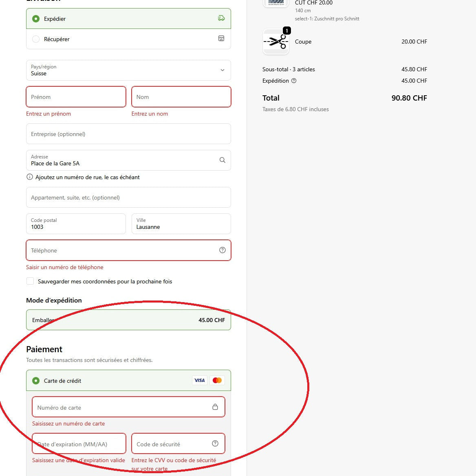The height and width of the screenshot is (476, 476).
Task: Open the Pays/région dropdown
Action: pyautogui.click(x=128, y=70)
